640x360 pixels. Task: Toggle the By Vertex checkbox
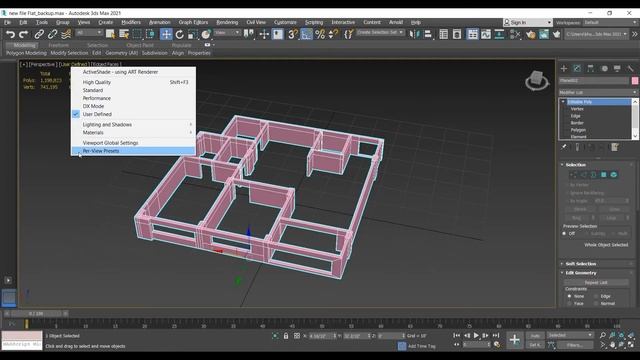coord(567,185)
